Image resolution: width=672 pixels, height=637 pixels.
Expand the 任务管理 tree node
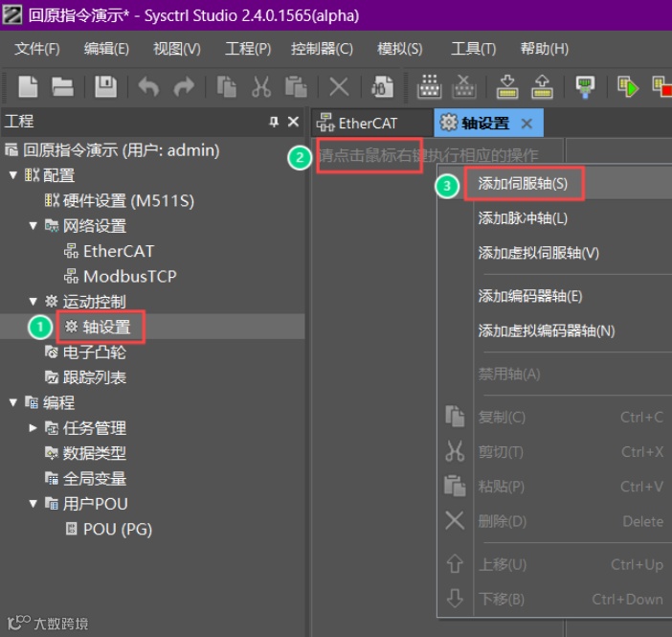[x=33, y=427]
